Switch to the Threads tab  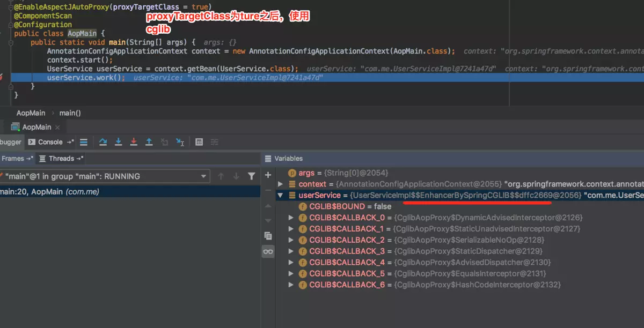click(x=61, y=158)
